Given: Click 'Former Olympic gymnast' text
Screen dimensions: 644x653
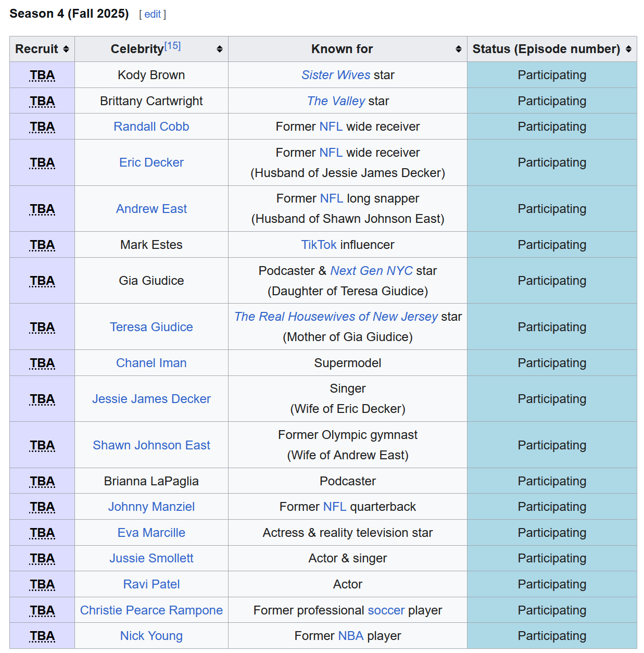Looking at the screenshot, I should pyautogui.click(x=348, y=435).
